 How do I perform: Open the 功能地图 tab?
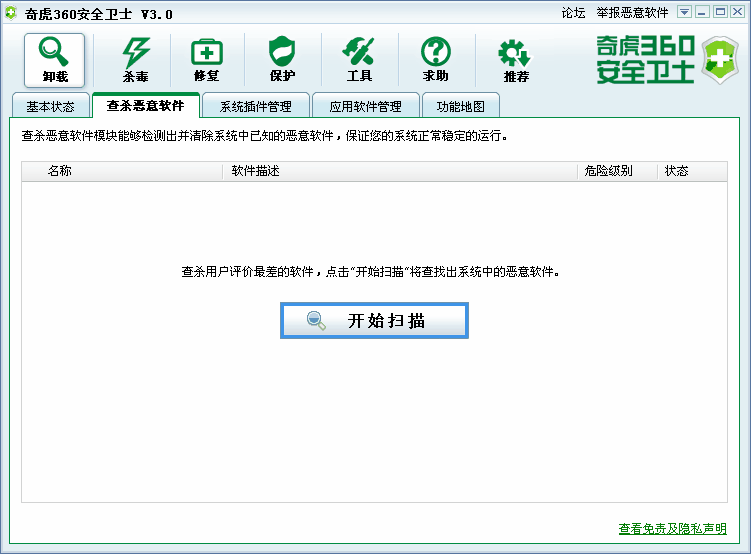tap(461, 106)
